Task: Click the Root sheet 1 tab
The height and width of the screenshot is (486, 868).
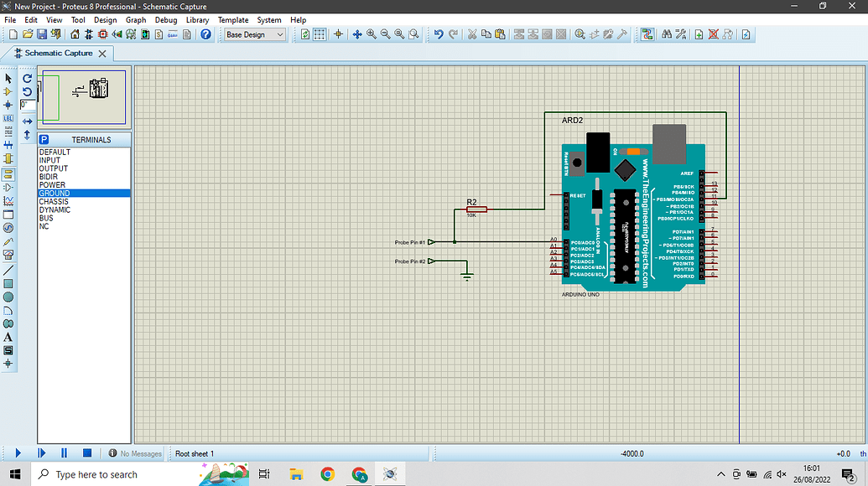Action: click(x=195, y=453)
